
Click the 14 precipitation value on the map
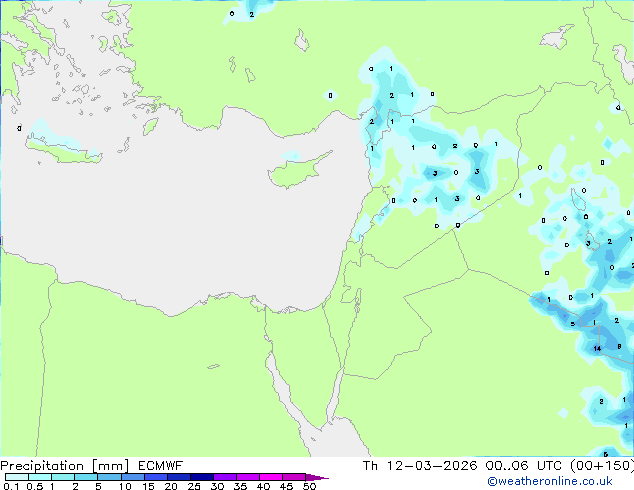(x=597, y=348)
